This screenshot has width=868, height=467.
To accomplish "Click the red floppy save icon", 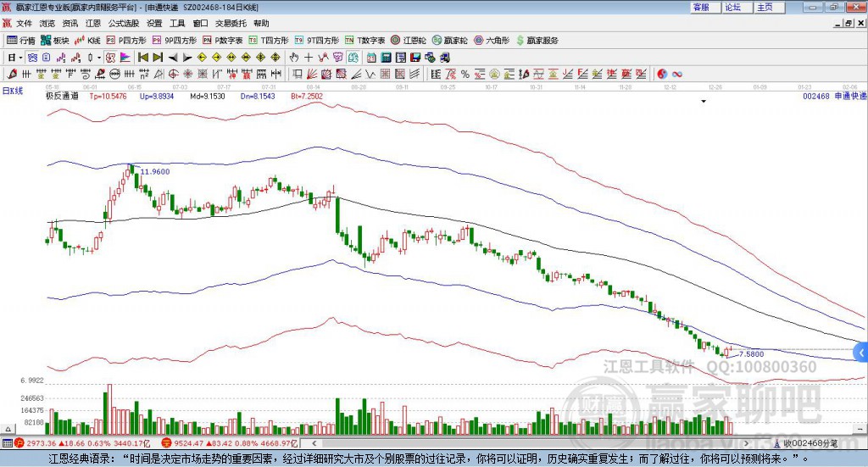I will pyautogui.click(x=415, y=58).
